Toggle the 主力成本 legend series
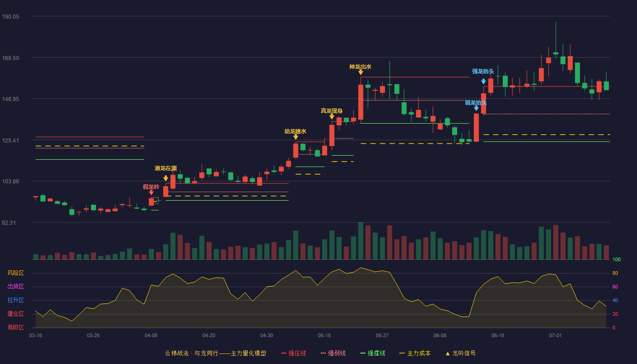The width and height of the screenshot is (637, 364). [415, 353]
